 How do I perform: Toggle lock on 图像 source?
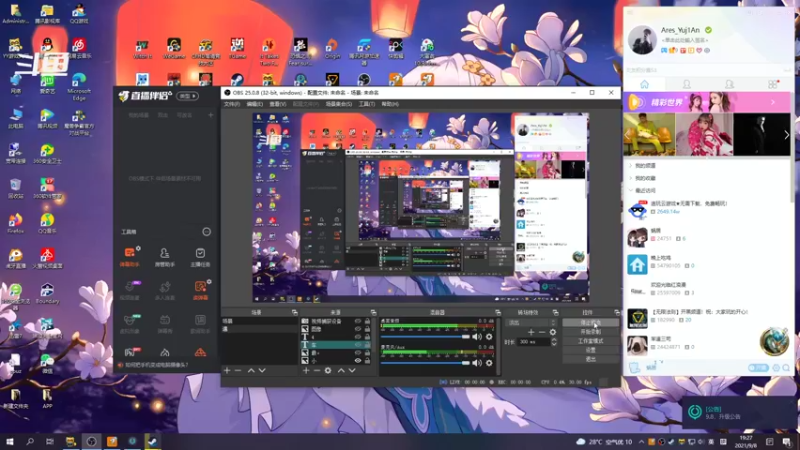(367, 329)
